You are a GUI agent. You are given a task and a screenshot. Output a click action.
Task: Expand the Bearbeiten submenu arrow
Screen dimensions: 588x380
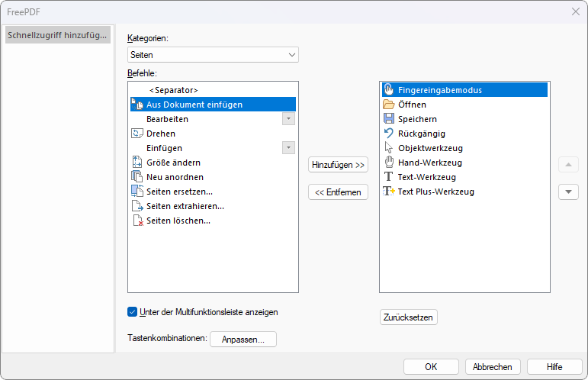coord(288,119)
